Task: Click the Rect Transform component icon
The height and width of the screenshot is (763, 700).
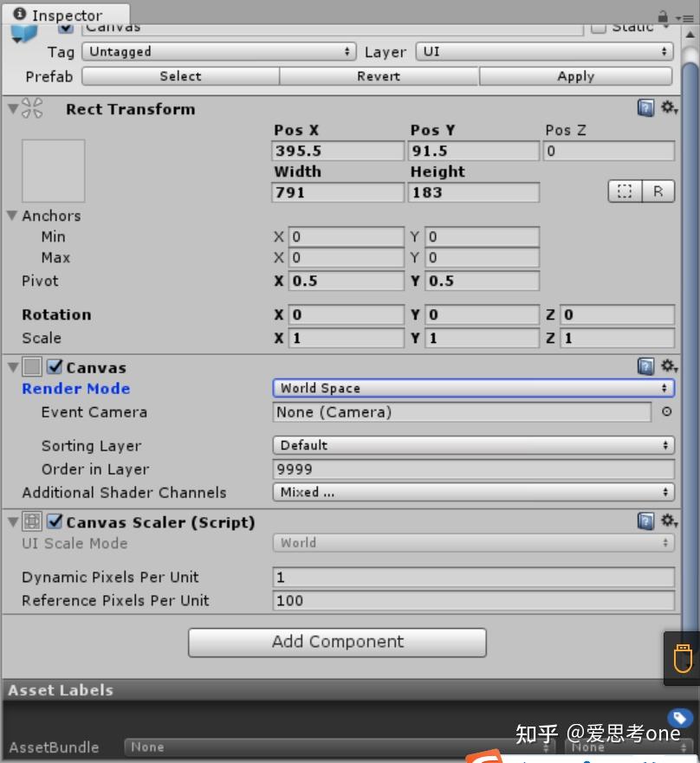Action: (32, 108)
